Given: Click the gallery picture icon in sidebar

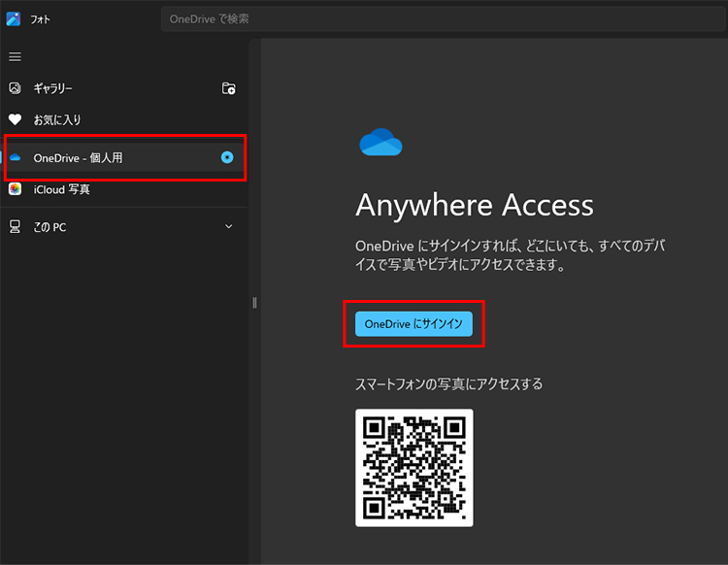Looking at the screenshot, I should (15, 88).
